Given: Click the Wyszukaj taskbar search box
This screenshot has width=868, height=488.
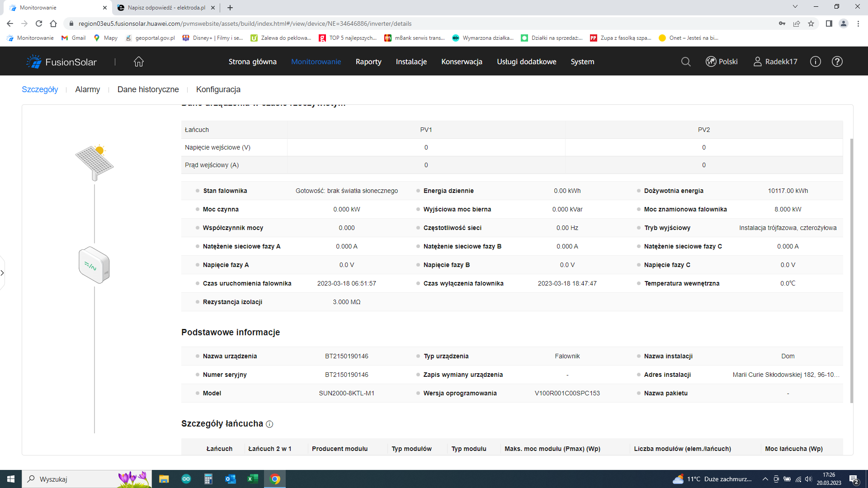Looking at the screenshot, I should click(x=87, y=479).
